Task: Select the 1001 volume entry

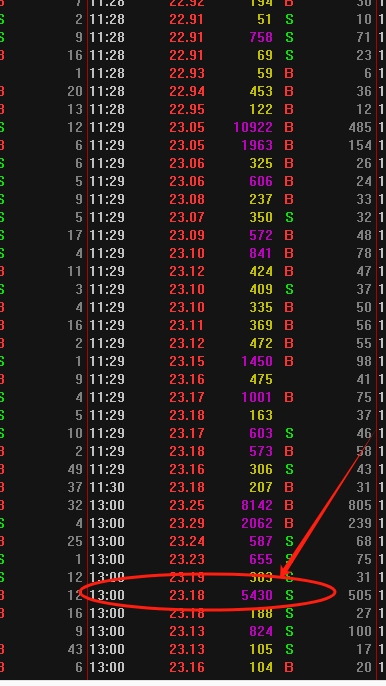Action: [x=257, y=397]
